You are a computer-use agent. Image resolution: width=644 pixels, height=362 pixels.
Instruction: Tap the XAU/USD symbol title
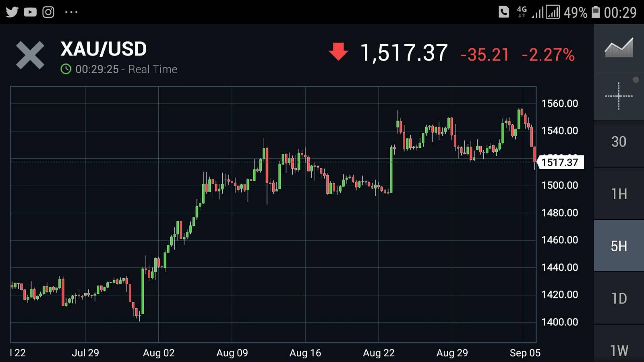coord(104,49)
